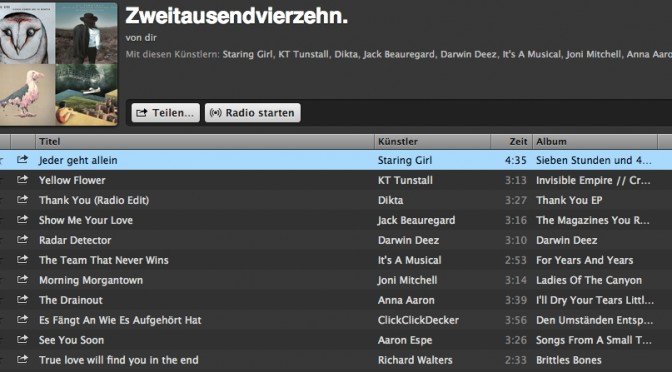Open album Songs From A Small T...
Screen dimensions: 672x372
(594, 340)
